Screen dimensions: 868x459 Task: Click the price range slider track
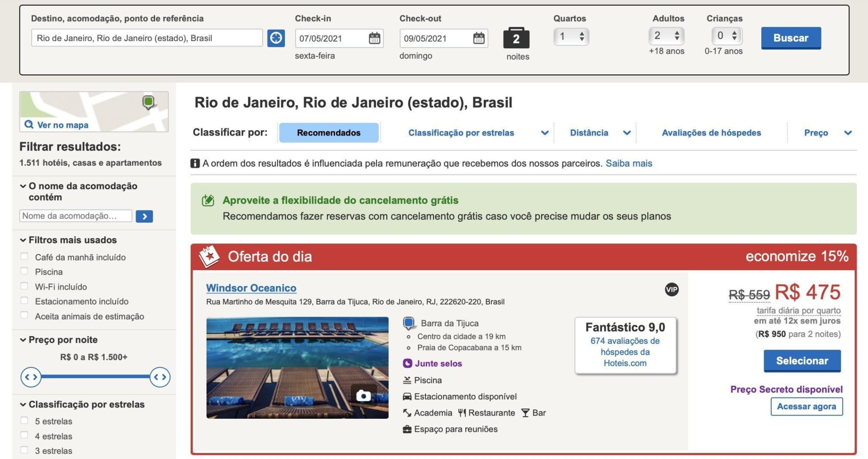pyautogui.click(x=95, y=376)
